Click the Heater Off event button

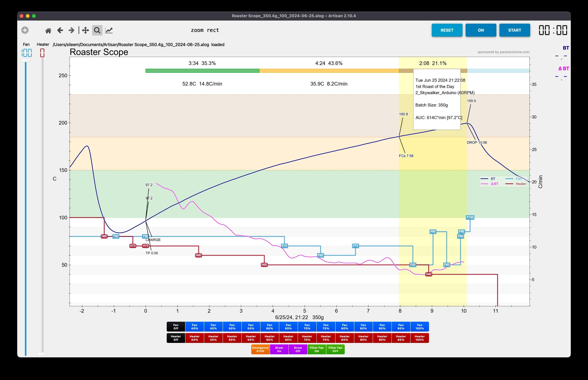[x=176, y=338]
